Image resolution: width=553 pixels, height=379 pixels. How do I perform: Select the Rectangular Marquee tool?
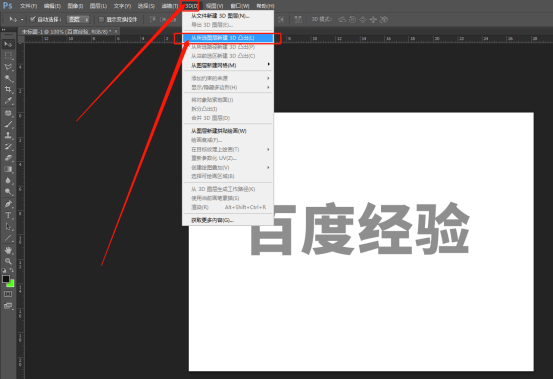pyautogui.click(x=8, y=56)
